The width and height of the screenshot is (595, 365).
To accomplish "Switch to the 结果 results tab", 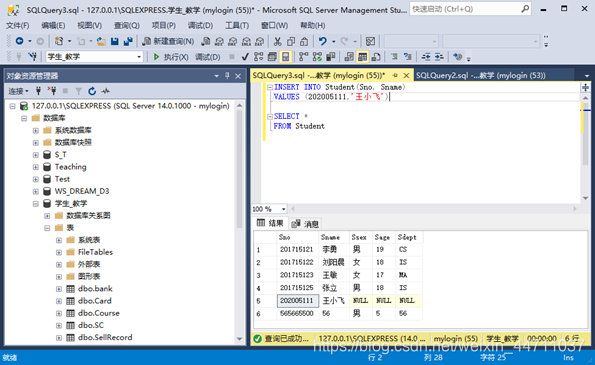I will (x=270, y=223).
